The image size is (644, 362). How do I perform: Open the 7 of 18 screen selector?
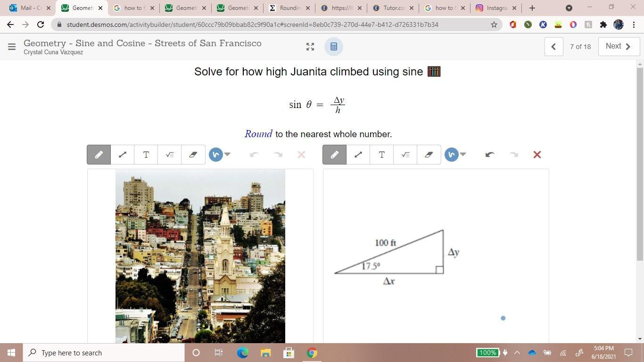click(x=580, y=47)
